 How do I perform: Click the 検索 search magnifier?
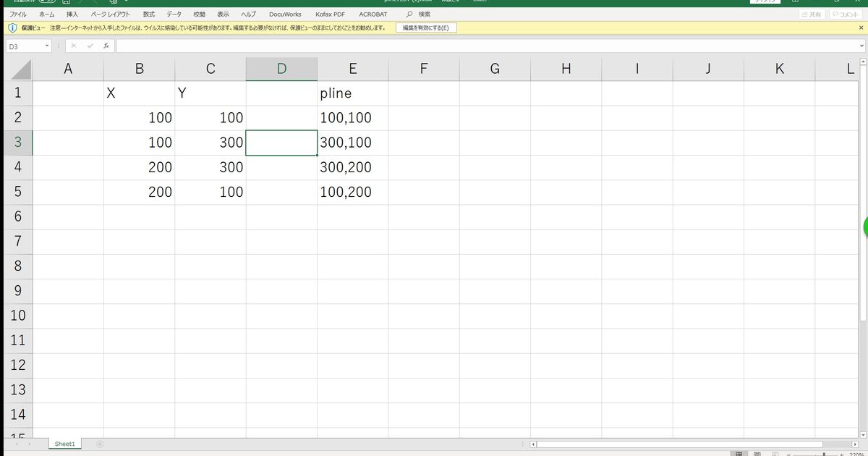(x=410, y=14)
